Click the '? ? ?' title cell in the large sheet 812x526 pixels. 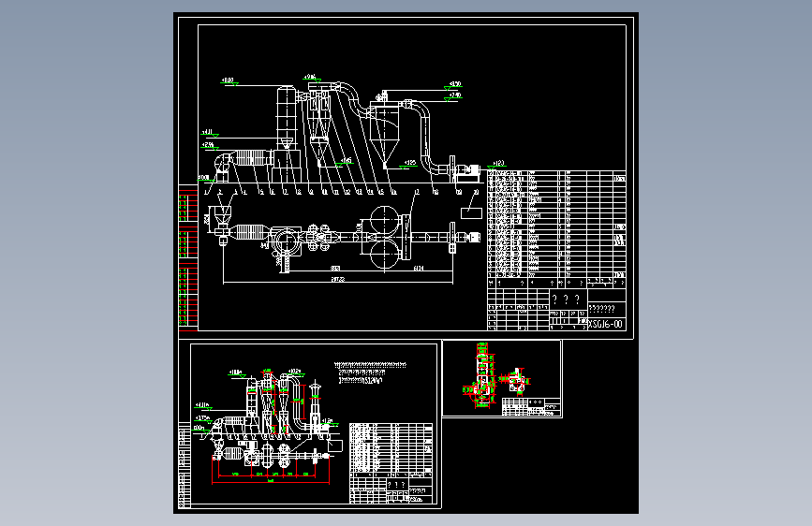point(568,300)
